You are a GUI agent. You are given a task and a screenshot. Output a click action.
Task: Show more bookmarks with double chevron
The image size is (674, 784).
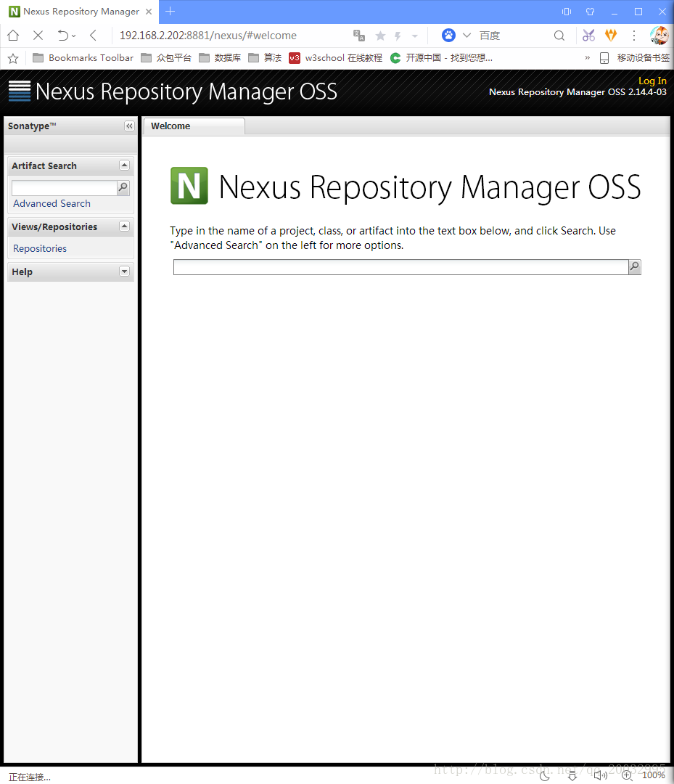tap(587, 58)
